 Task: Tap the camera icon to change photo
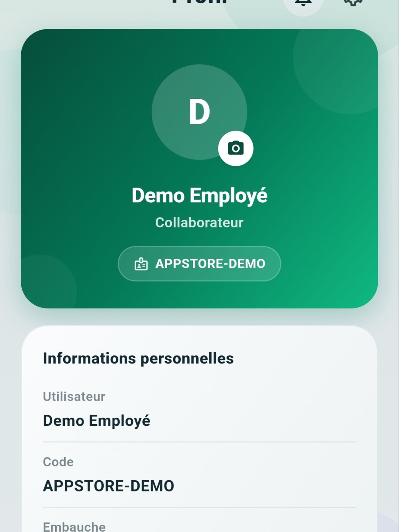(x=236, y=148)
